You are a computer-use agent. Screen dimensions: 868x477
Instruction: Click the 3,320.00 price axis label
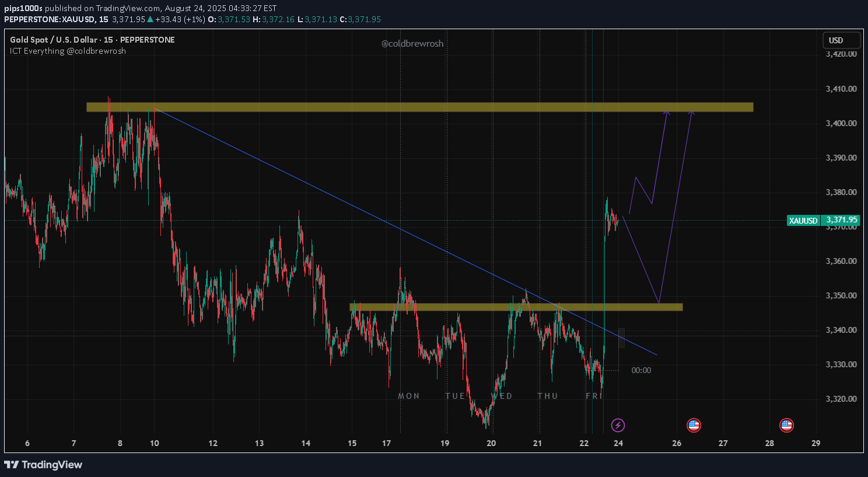point(841,399)
